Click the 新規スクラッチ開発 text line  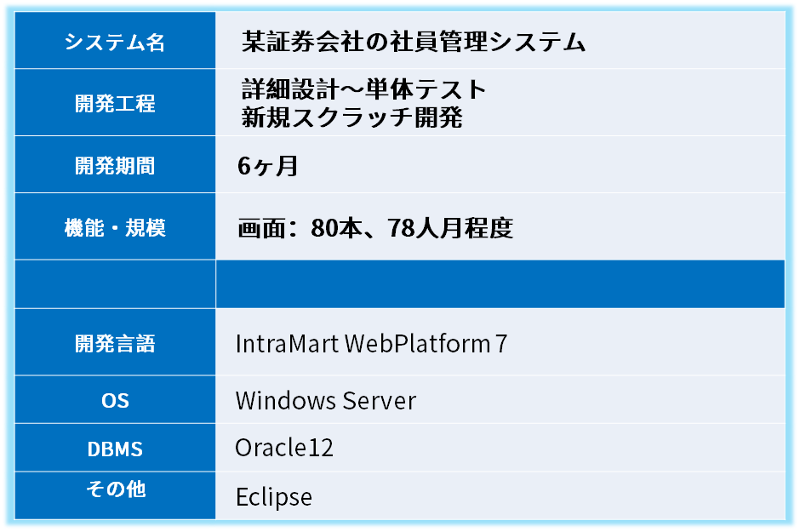point(351,117)
